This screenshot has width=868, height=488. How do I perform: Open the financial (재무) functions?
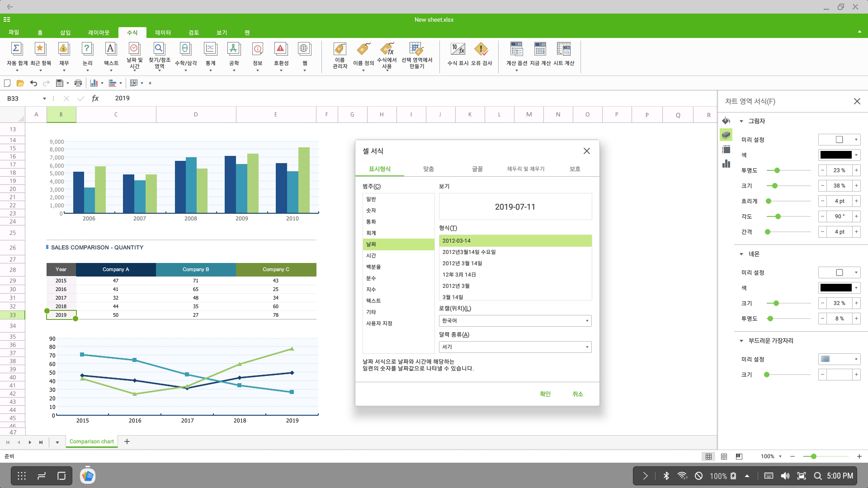pos(64,56)
